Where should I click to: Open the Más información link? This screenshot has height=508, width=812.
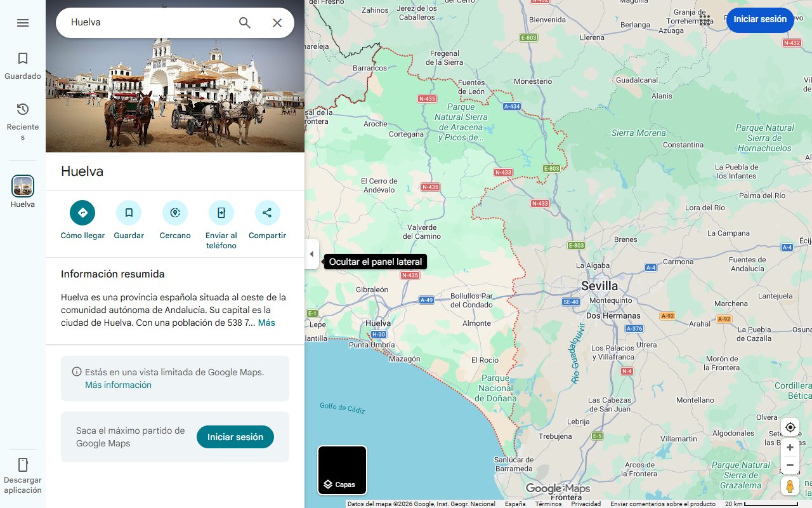(118, 385)
